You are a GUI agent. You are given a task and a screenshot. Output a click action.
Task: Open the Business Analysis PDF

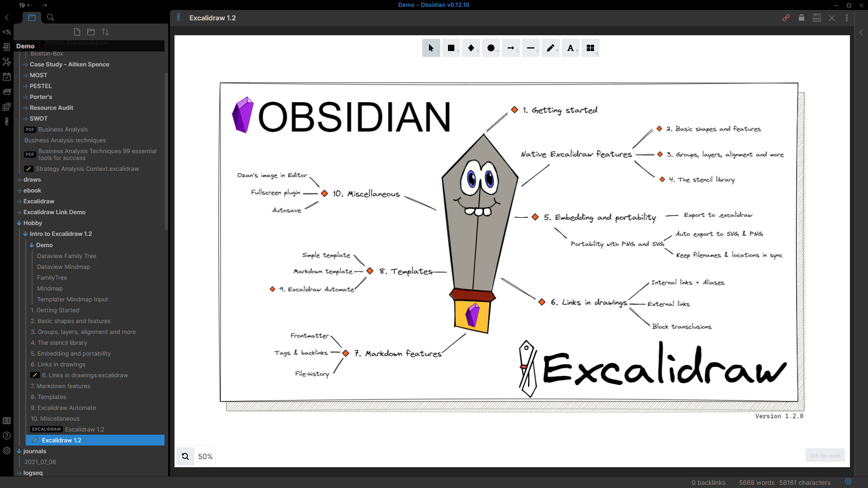click(63, 130)
